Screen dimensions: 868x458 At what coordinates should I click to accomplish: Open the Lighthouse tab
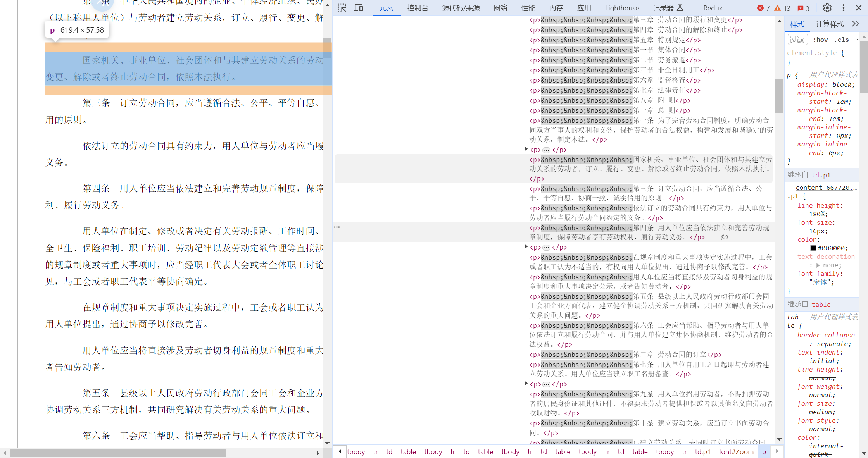coord(622,8)
